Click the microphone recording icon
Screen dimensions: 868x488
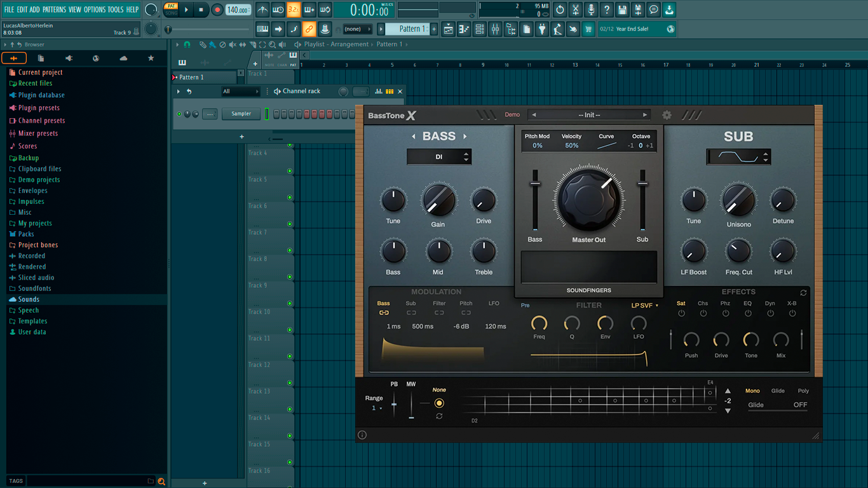(x=591, y=10)
